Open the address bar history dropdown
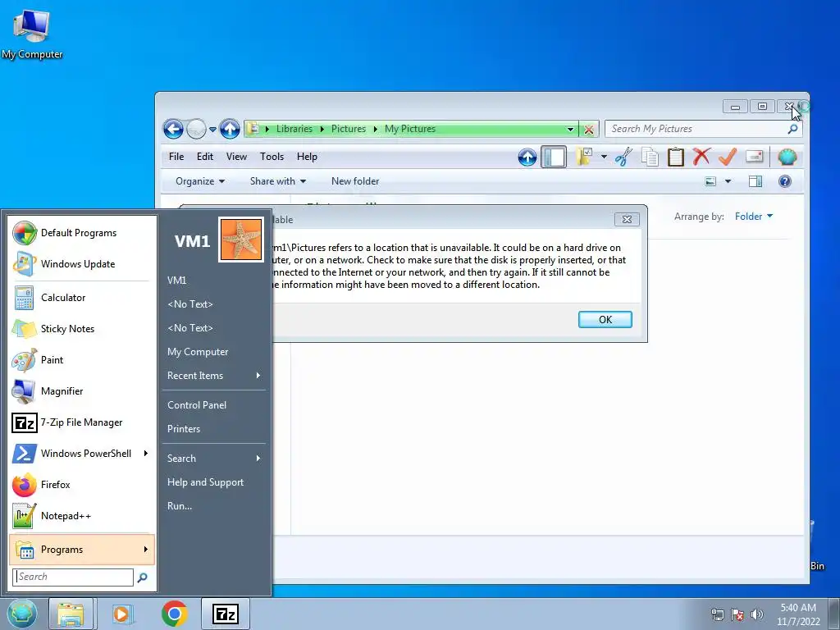Viewport: 840px width, 630px height. click(571, 129)
